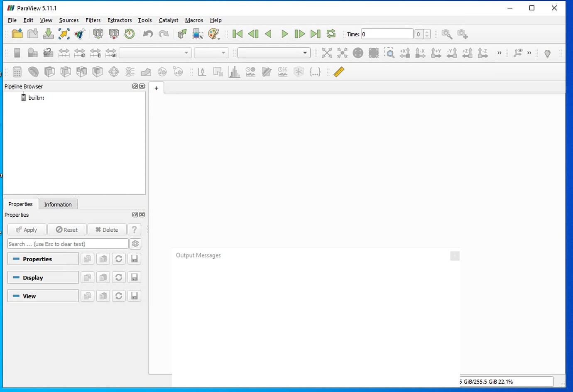
Task: Set camera to +X view direction
Action: [x=405, y=53]
